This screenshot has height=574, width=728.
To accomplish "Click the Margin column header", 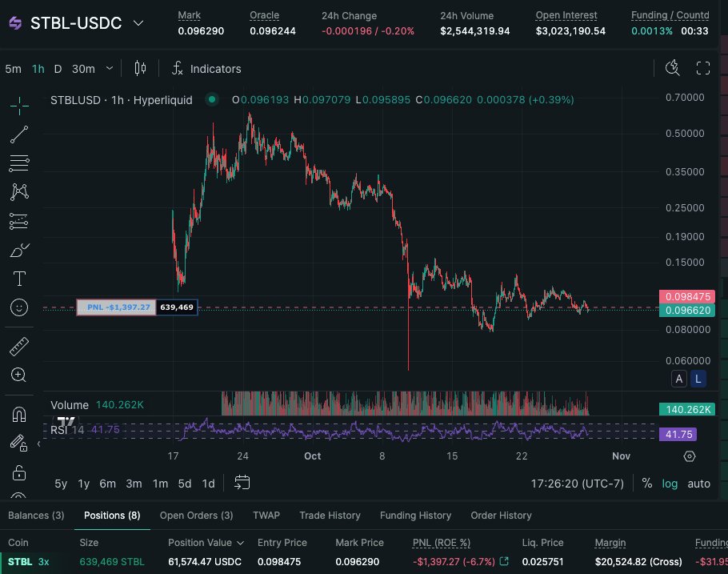I will tap(610, 543).
